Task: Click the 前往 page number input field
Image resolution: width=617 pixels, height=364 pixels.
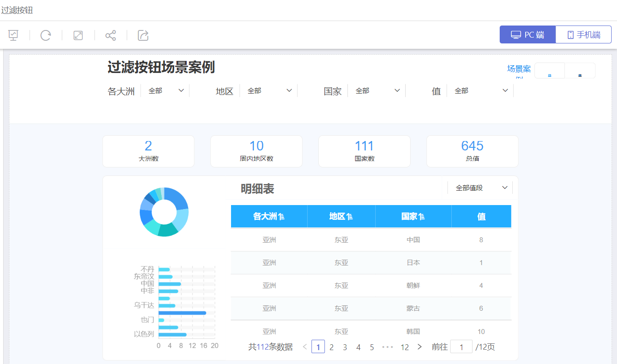Action: point(461,347)
